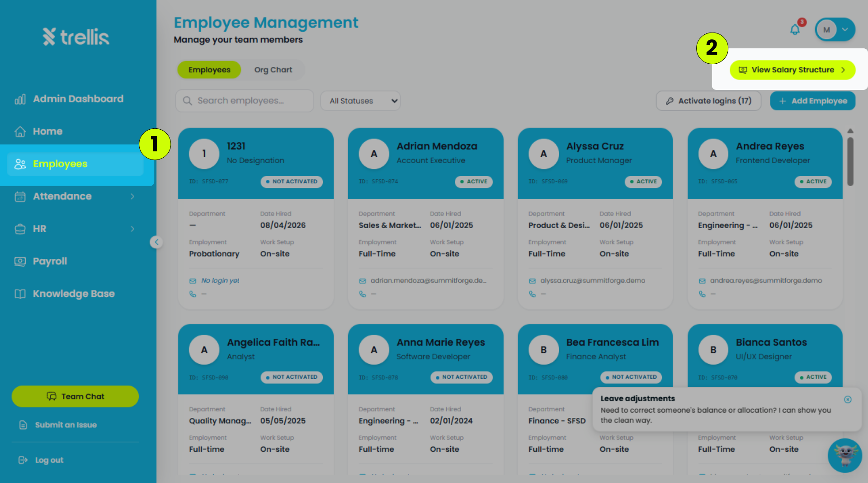Click the Add Employee button
Image resolution: width=868 pixels, height=483 pixels.
pyautogui.click(x=812, y=101)
